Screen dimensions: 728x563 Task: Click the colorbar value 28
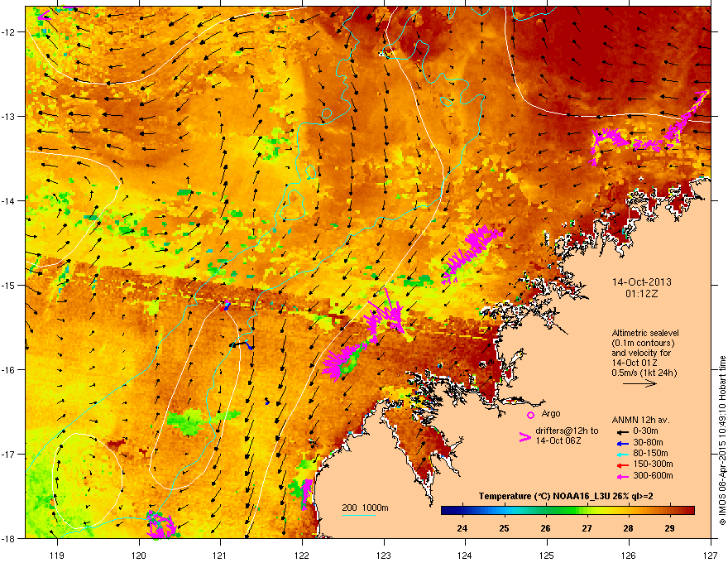tap(628, 528)
